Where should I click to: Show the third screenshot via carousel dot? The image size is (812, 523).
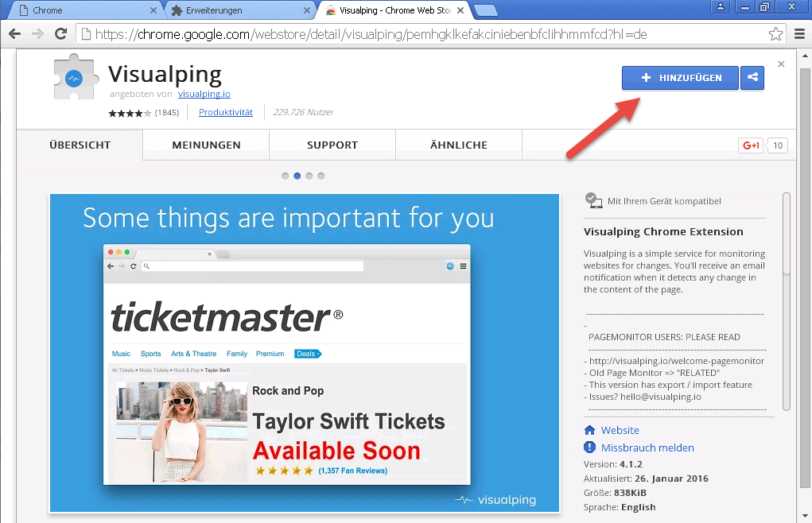click(x=309, y=176)
